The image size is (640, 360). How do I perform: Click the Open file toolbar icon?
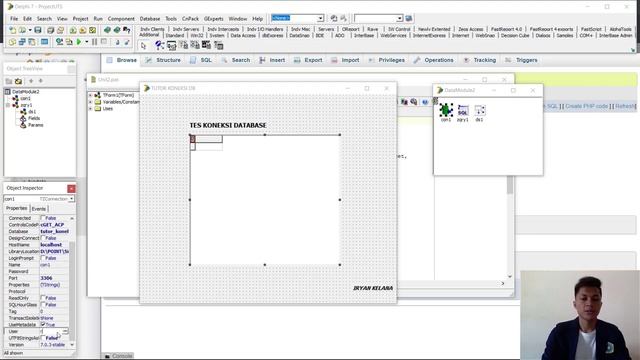pyautogui.click(x=22, y=30)
